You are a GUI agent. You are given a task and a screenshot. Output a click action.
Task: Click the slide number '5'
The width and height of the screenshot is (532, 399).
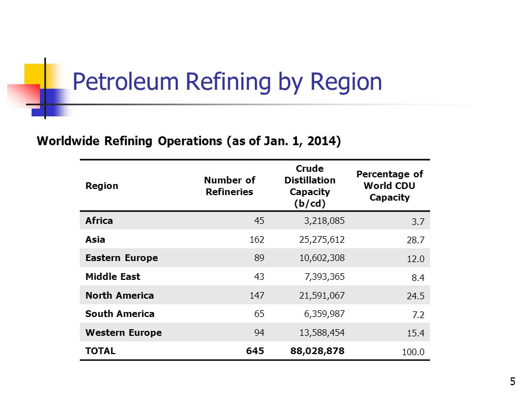[513, 382]
